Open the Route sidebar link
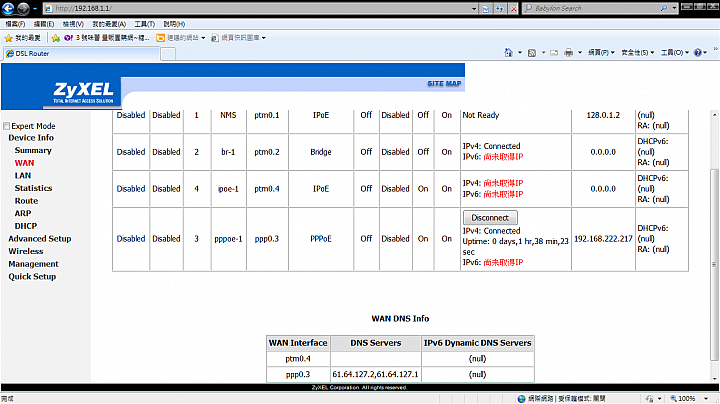720x404 pixels. pos(26,201)
